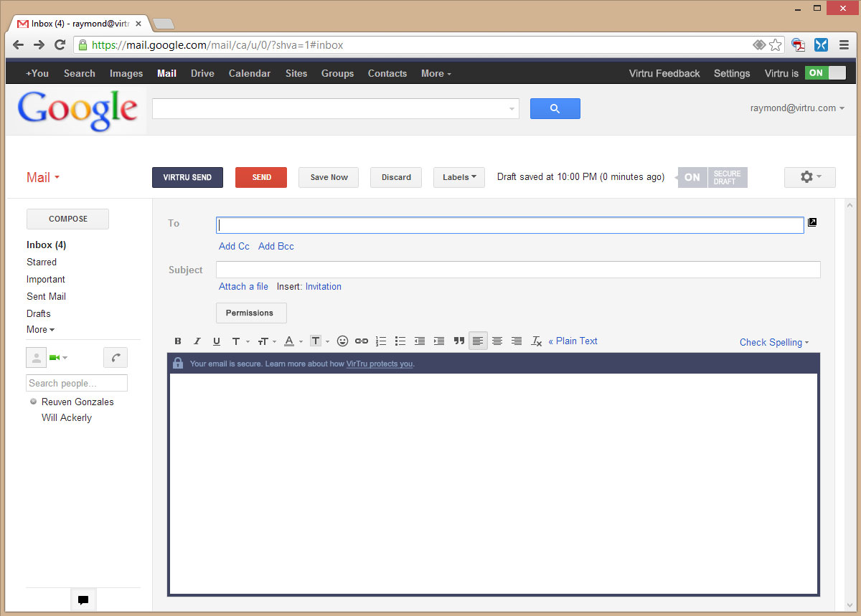Open the Chrome hamburger menu

pyautogui.click(x=844, y=44)
